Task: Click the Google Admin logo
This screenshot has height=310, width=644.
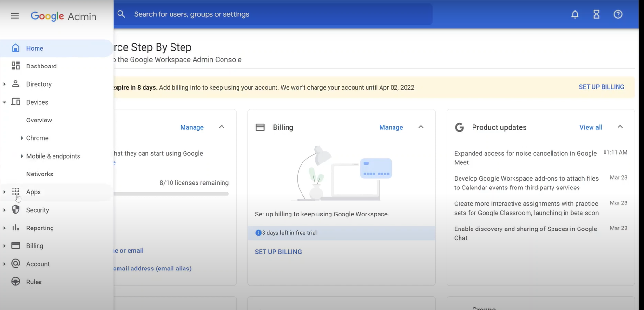Action: click(64, 16)
